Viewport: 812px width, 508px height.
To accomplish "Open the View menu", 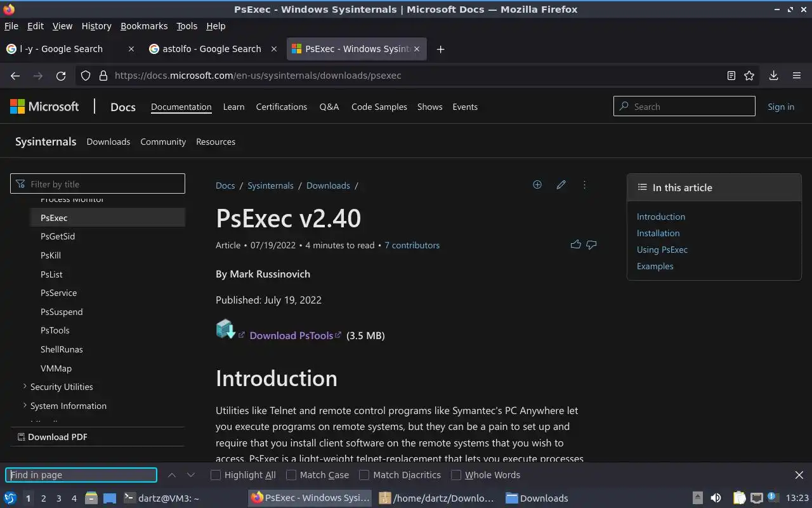I will (62, 26).
